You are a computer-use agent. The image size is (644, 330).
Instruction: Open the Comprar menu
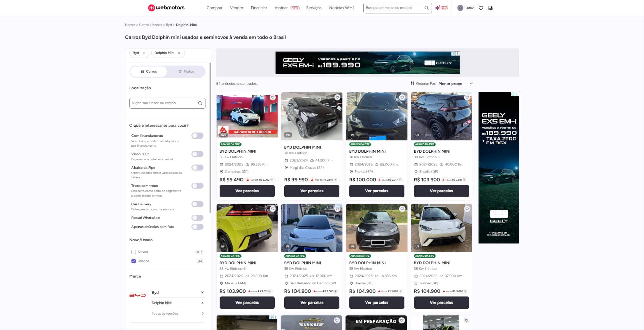214,8
